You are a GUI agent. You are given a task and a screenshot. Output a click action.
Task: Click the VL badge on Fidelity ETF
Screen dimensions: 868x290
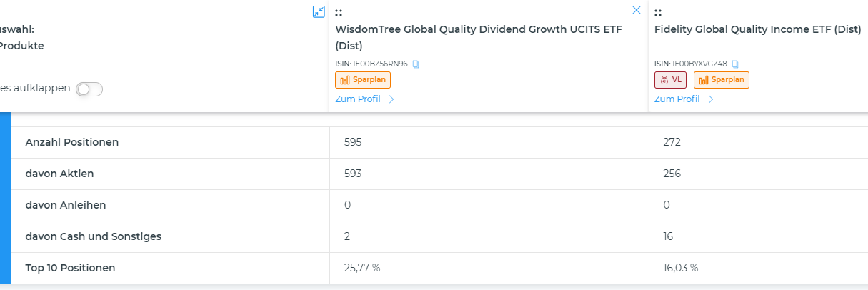(671, 80)
